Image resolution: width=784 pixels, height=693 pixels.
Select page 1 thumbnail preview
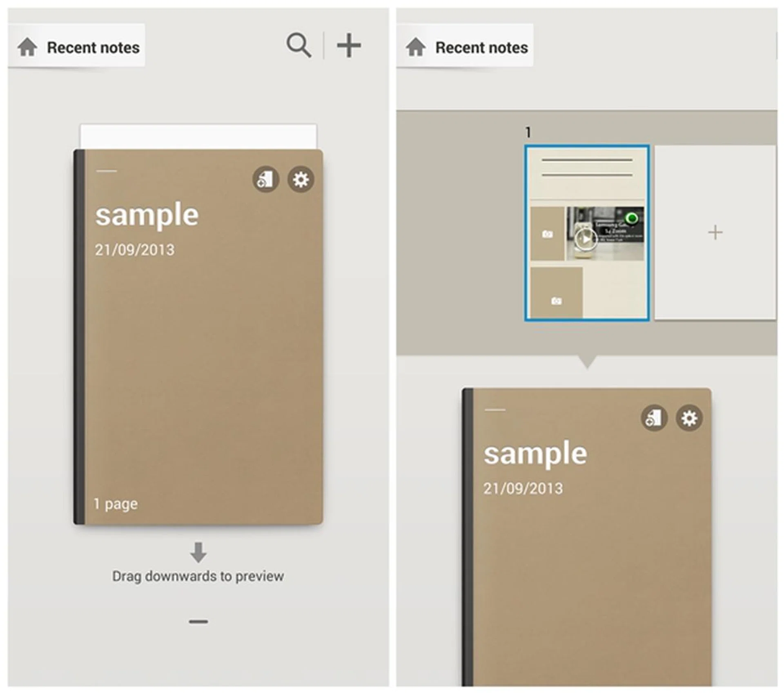point(587,233)
